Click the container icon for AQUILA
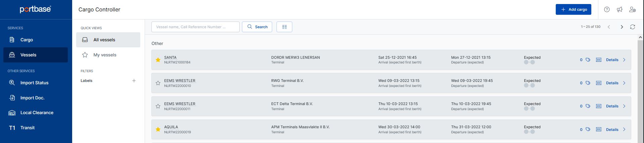 598,129
